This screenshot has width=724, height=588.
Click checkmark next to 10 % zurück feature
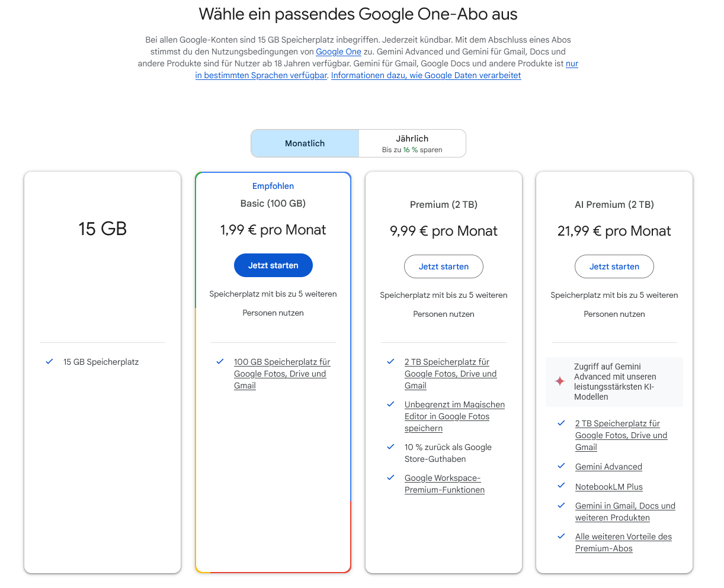391,446
